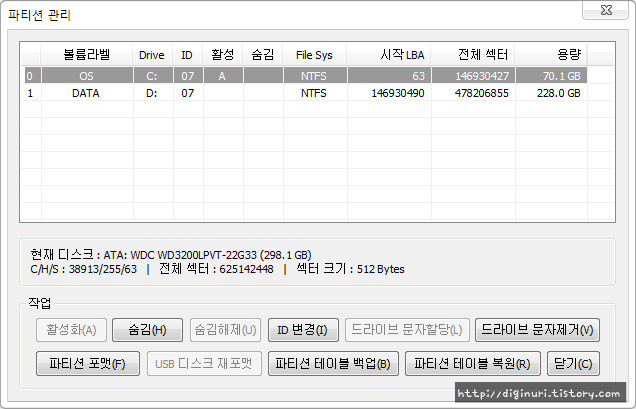Click the 숨김 column header
The height and width of the screenshot is (409, 636).
click(263, 54)
